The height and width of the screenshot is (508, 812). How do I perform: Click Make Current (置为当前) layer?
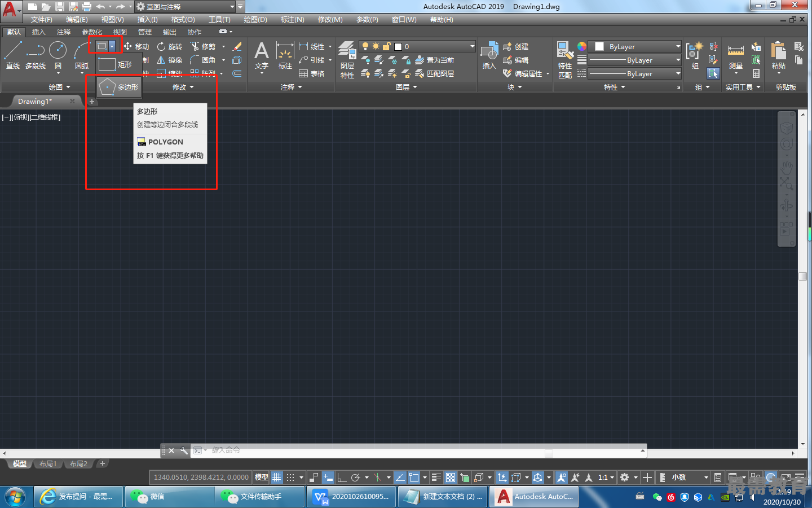point(434,60)
